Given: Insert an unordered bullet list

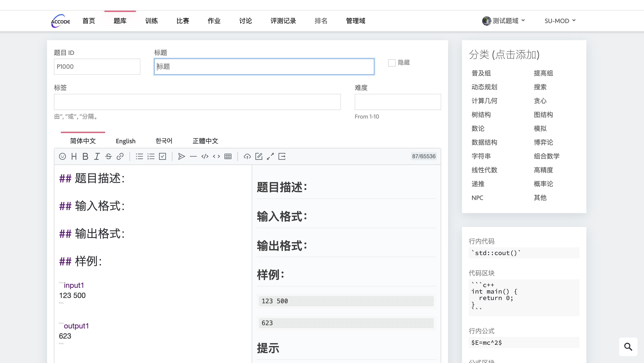Looking at the screenshot, I should click(x=139, y=156).
